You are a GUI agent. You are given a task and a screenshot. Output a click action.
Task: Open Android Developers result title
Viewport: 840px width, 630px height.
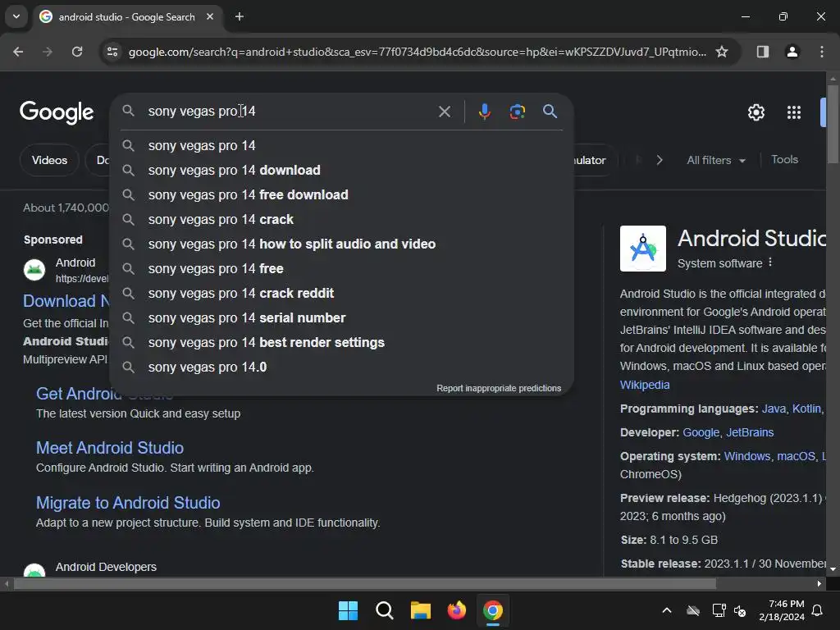click(106, 567)
